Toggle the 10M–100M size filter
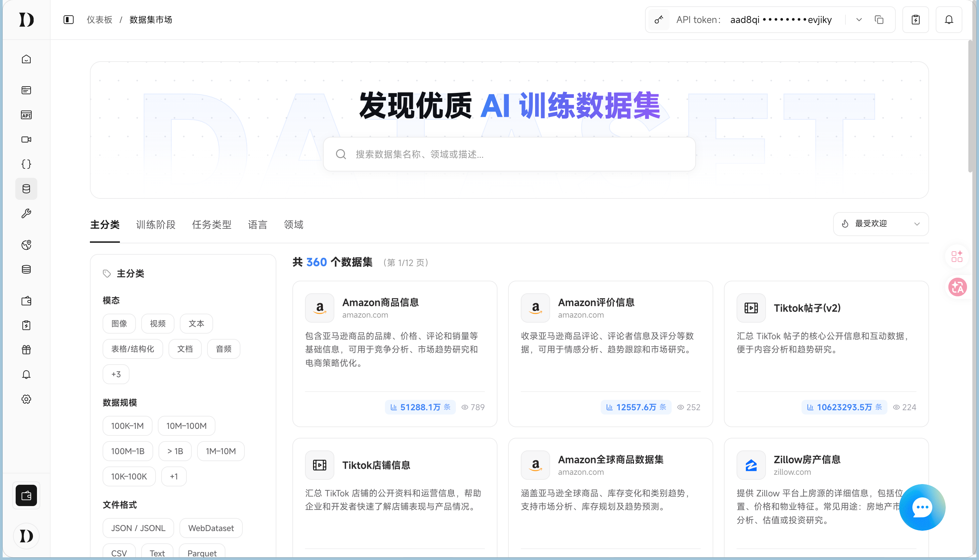 point(186,426)
